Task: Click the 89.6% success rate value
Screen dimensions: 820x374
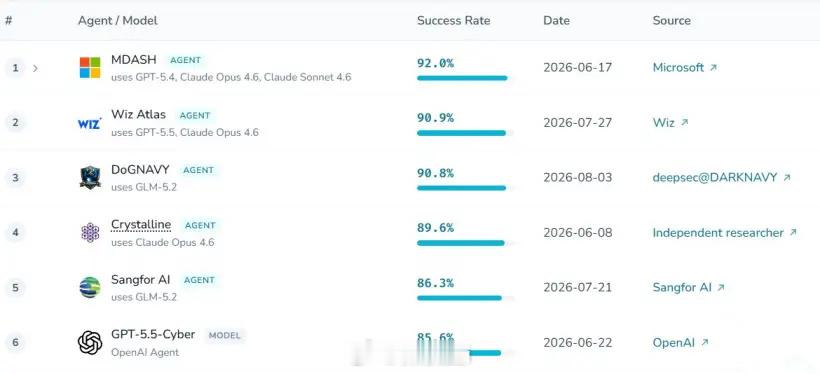Action: (435, 228)
